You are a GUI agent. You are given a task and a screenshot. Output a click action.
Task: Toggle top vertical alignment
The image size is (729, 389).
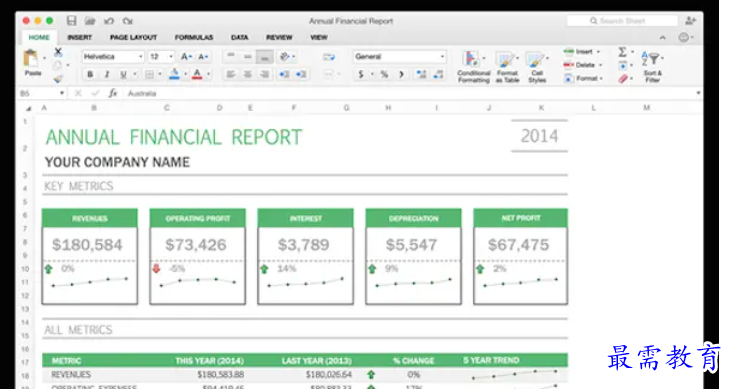231,56
